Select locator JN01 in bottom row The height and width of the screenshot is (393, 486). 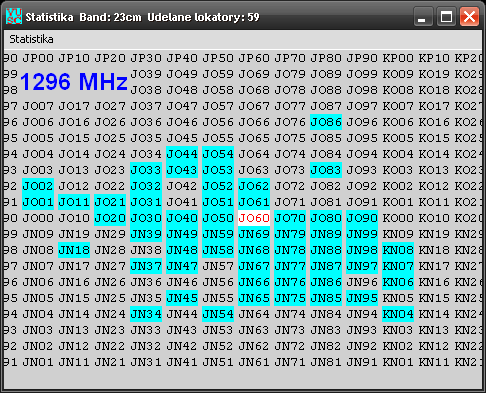pyautogui.click(x=38, y=362)
